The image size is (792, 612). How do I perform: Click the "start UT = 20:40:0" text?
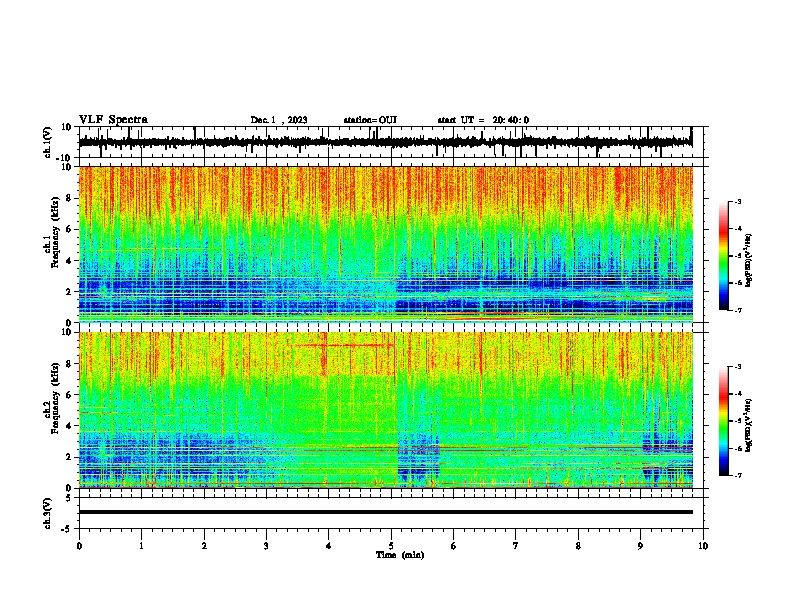click(483, 120)
